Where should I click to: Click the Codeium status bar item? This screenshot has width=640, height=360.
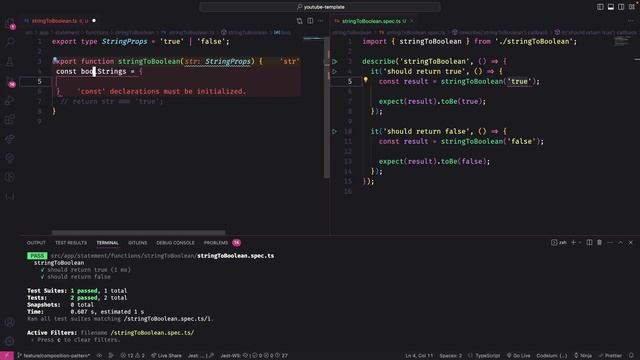(x=551, y=356)
